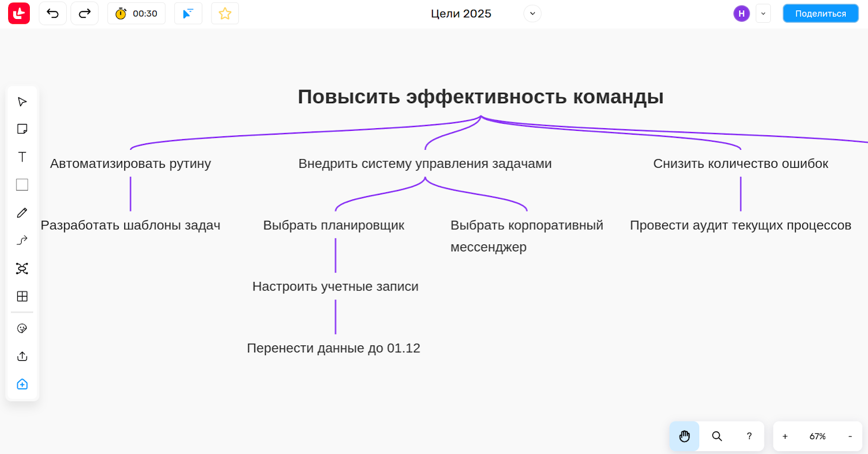Select node Настроить учетные записи
This screenshot has height=454, width=868.
coord(335,286)
